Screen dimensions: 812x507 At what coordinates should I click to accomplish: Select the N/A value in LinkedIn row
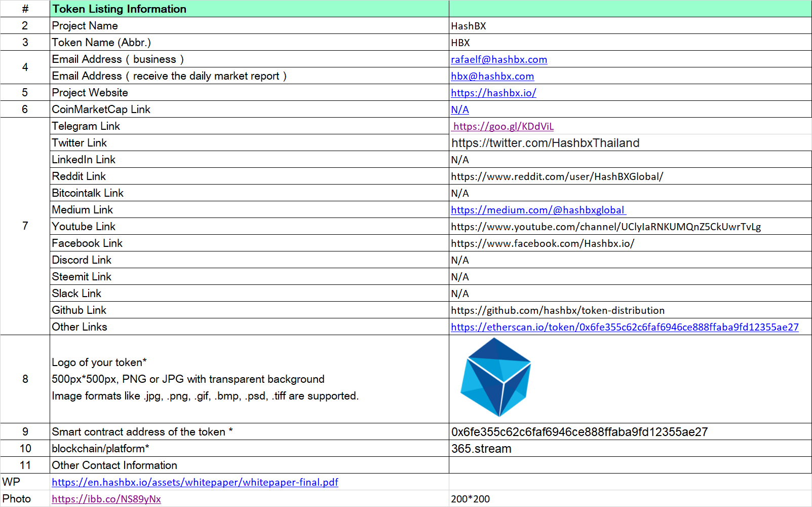pyautogui.click(x=630, y=160)
